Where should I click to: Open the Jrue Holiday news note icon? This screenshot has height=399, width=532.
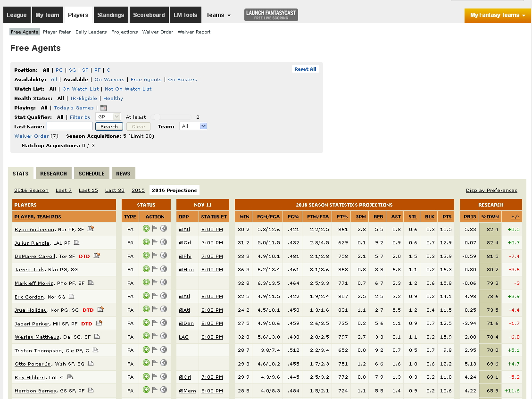tap(100, 309)
